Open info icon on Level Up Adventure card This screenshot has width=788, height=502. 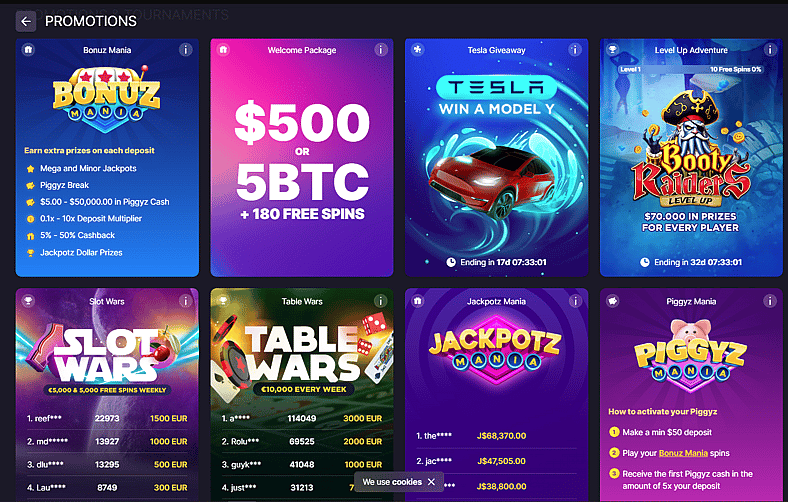(x=769, y=50)
